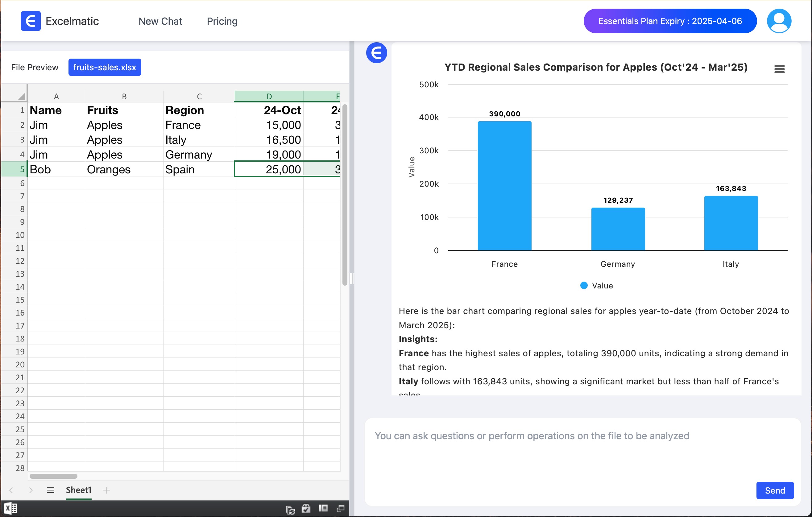Click the Essentials Plan Expiry badge

point(670,21)
